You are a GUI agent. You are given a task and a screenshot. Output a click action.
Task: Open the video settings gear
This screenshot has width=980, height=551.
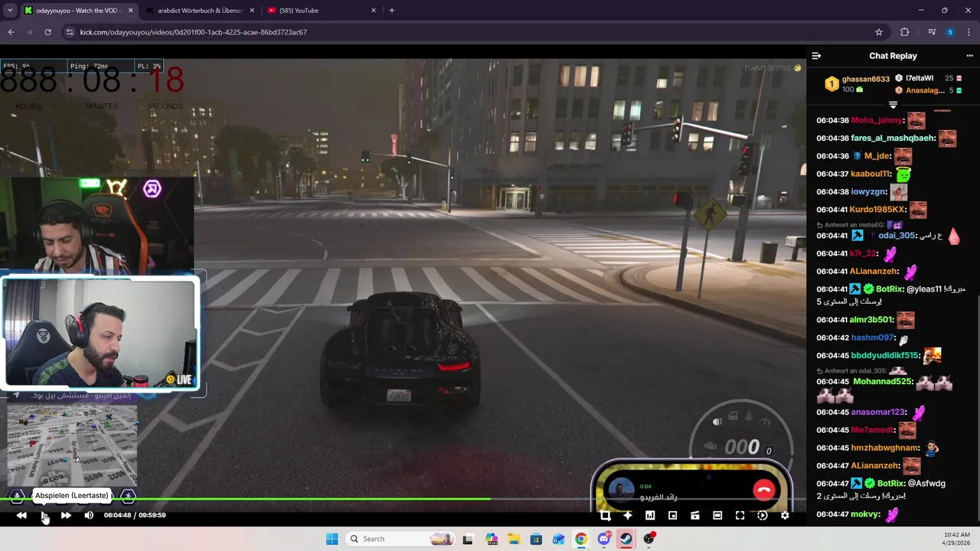click(x=785, y=516)
